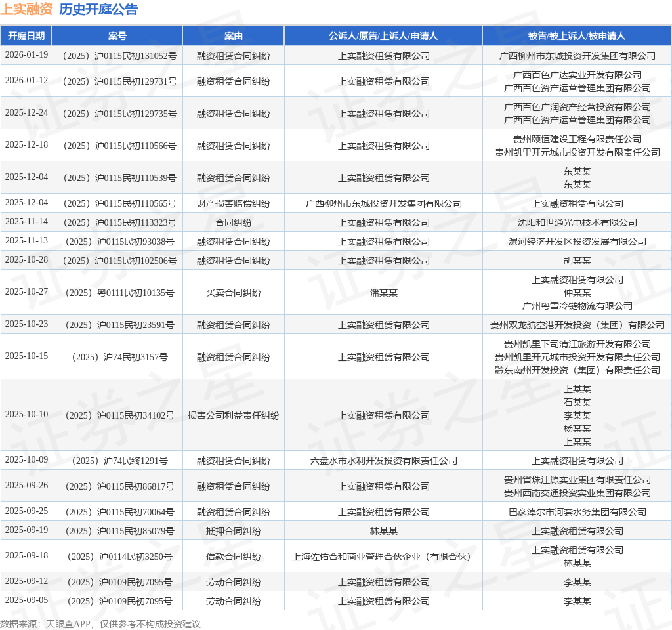The image size is (672, 630).
Task: Click defendant 巴彦淖尔市河套水务集团有限公司
Action: point(577,512)
